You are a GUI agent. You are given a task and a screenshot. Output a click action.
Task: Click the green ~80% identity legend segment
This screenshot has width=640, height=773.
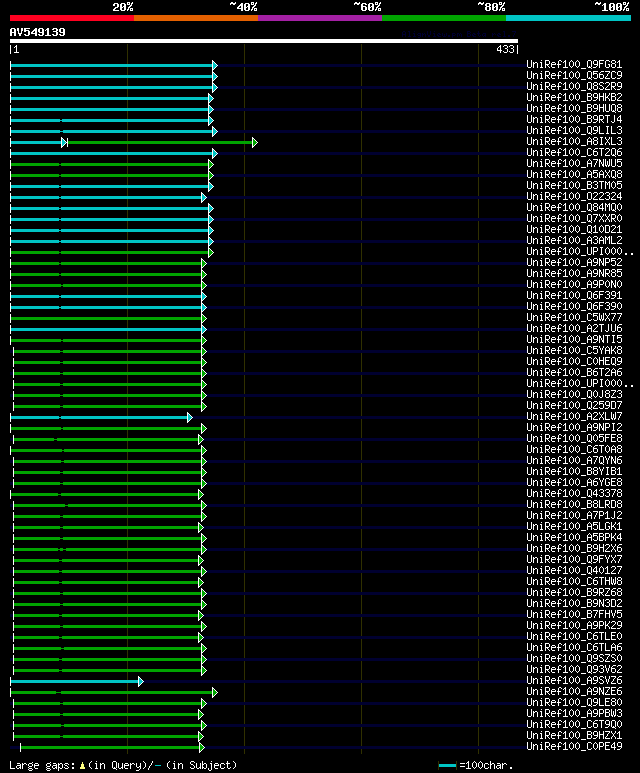click(x=444, y=18)
